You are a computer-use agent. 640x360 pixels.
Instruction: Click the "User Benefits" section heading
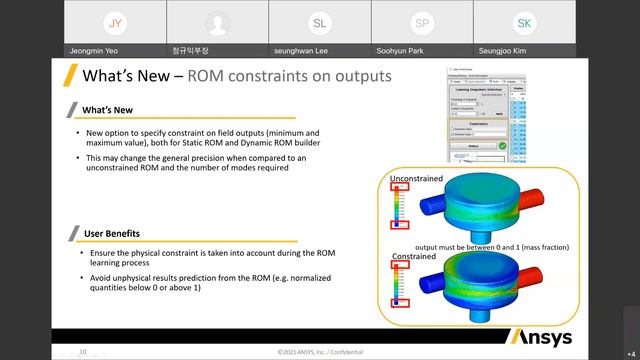point(112,233)
